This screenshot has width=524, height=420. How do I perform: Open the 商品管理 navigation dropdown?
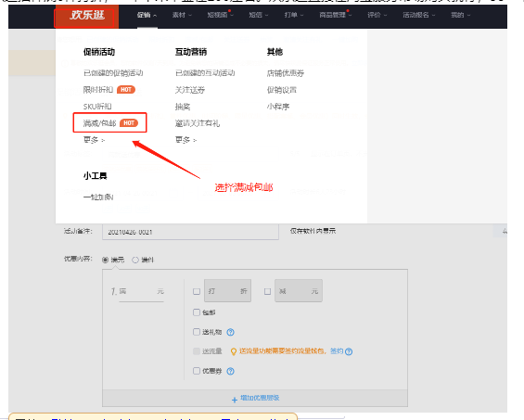pos(335,16)
